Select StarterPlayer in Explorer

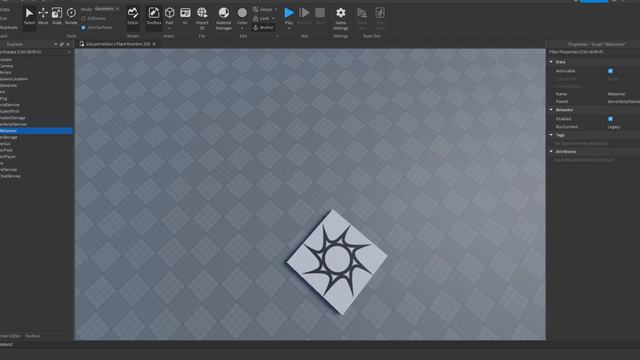tap(8, 156)
